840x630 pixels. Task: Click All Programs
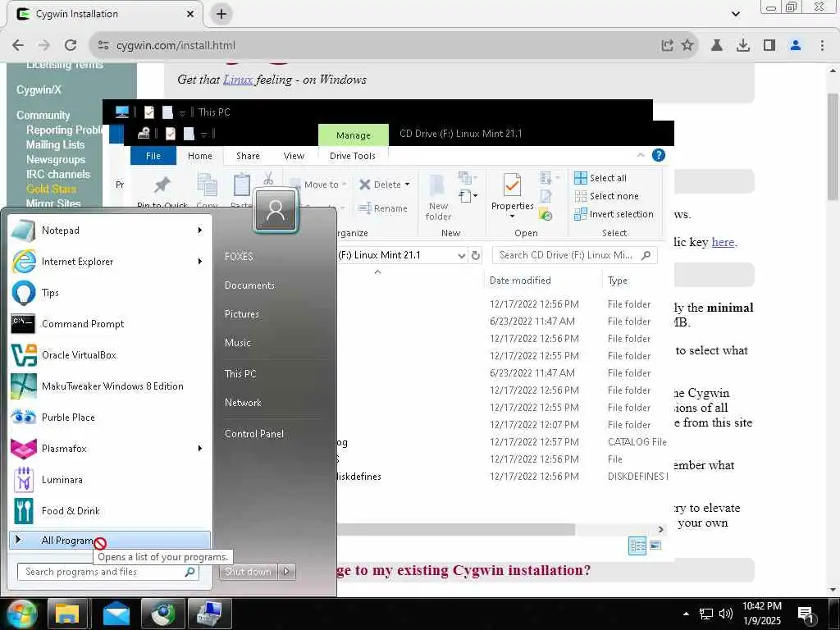110,540
